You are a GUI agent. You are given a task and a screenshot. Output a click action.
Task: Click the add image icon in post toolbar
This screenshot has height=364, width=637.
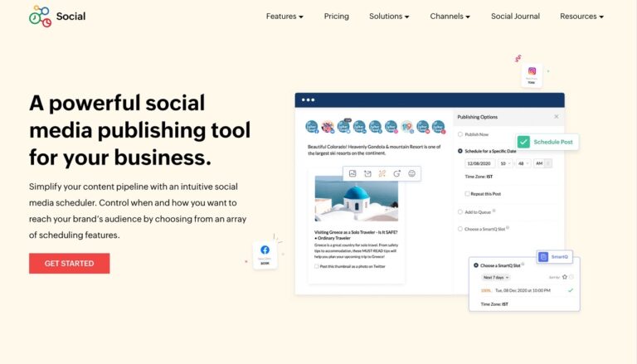pyautogui.click(x=353, y=173)
